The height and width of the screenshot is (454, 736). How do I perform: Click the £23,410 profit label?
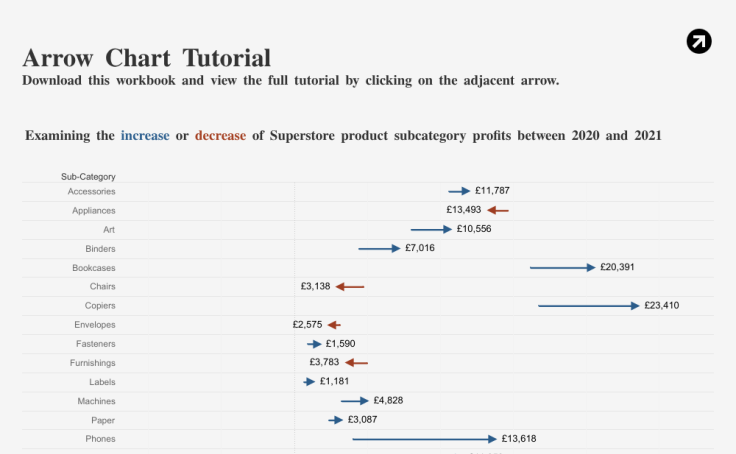pyautogui.click(x=661, y=305)
